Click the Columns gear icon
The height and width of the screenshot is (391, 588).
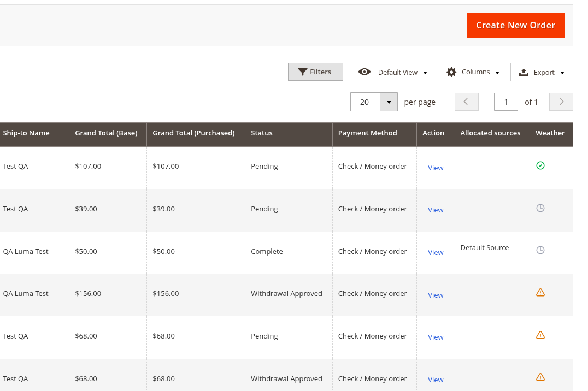pyautogui.click(x=451, y=72)
